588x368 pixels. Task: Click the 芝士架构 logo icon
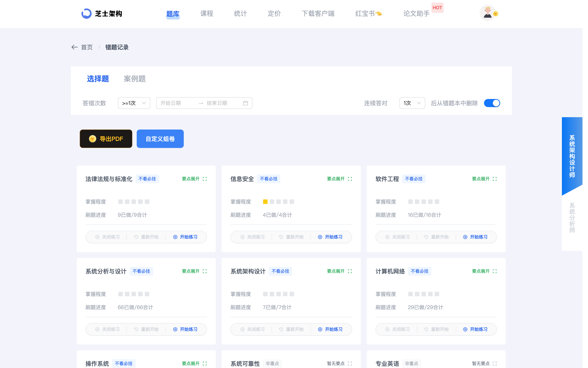[x=87, y=14]
